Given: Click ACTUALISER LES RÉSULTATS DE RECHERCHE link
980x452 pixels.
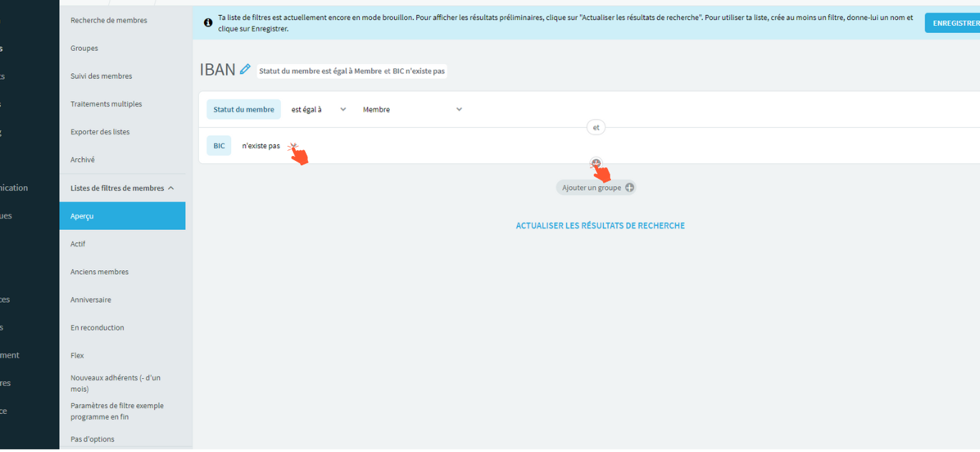Looking at the screenshot, I should [600, 226].
